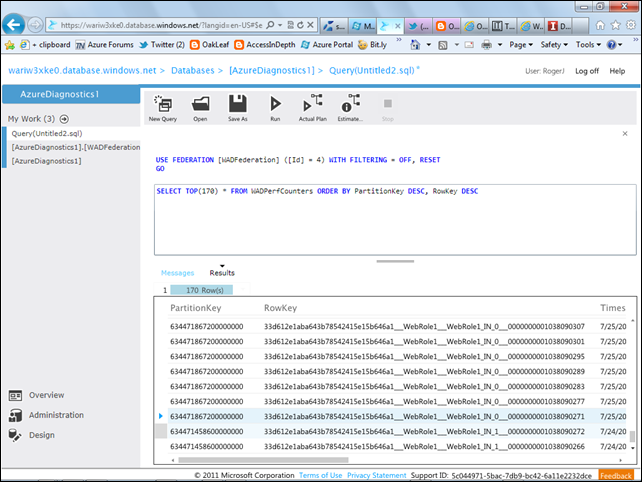Select [AzureDiagnostics1].[WADFederation item

76,147
